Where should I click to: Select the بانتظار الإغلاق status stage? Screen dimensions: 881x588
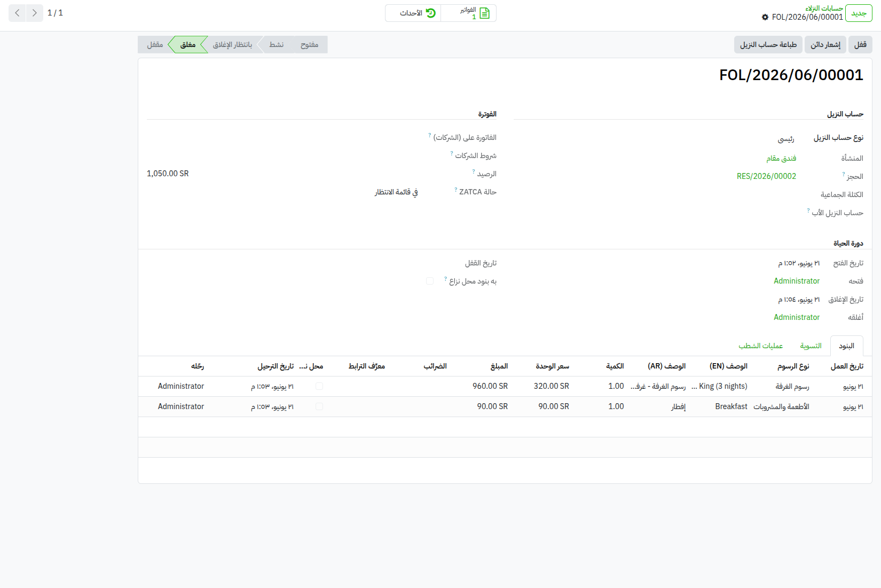(233, 44)
